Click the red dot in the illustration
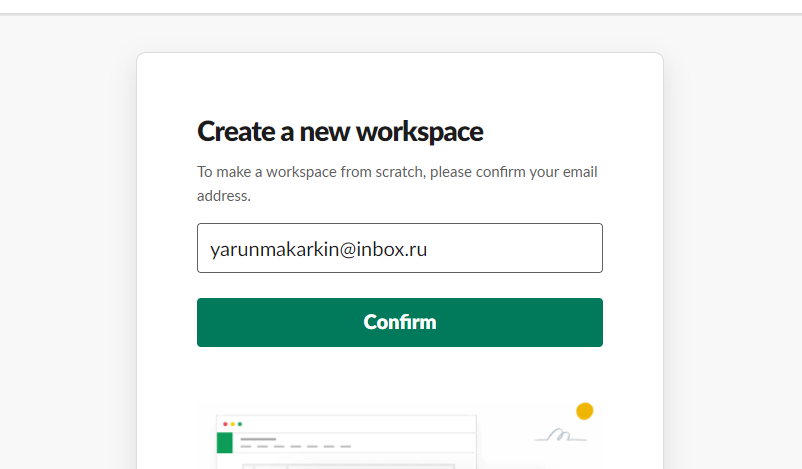Viewport: 802px width, 469px height. click(x=225, y=424)
